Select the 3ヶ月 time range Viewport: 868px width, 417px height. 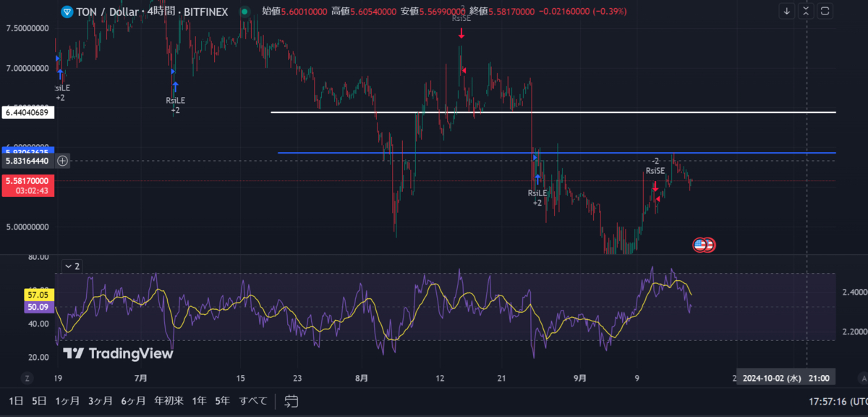101,400
